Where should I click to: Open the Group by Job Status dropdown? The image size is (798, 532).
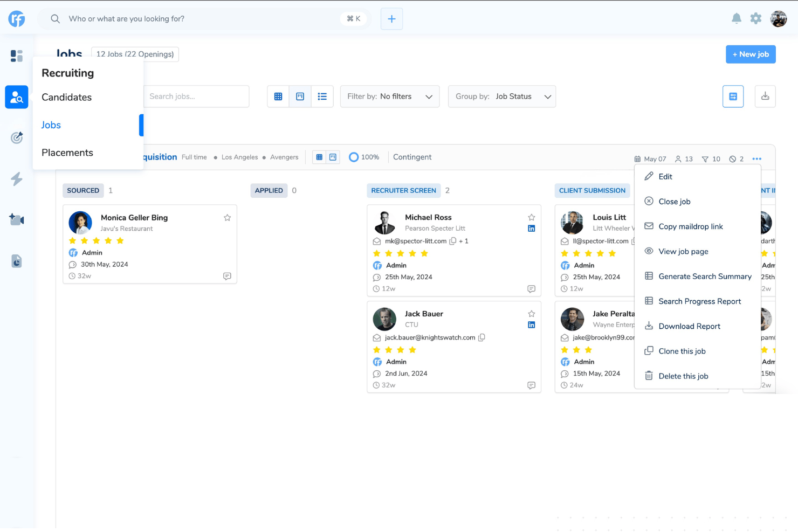point(502,96)
